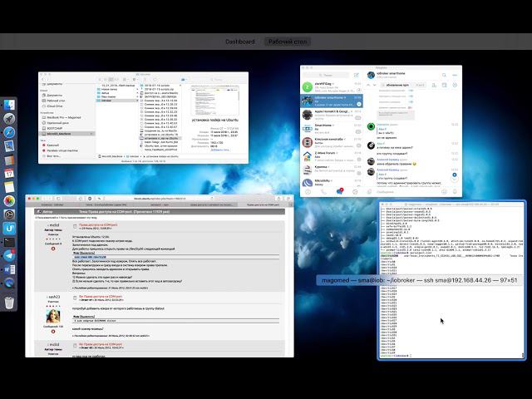Launch Safari compass icon in Dock
The width and height of the screenshot is (532, 399).
pyautogui.click(x=9, y=132)
